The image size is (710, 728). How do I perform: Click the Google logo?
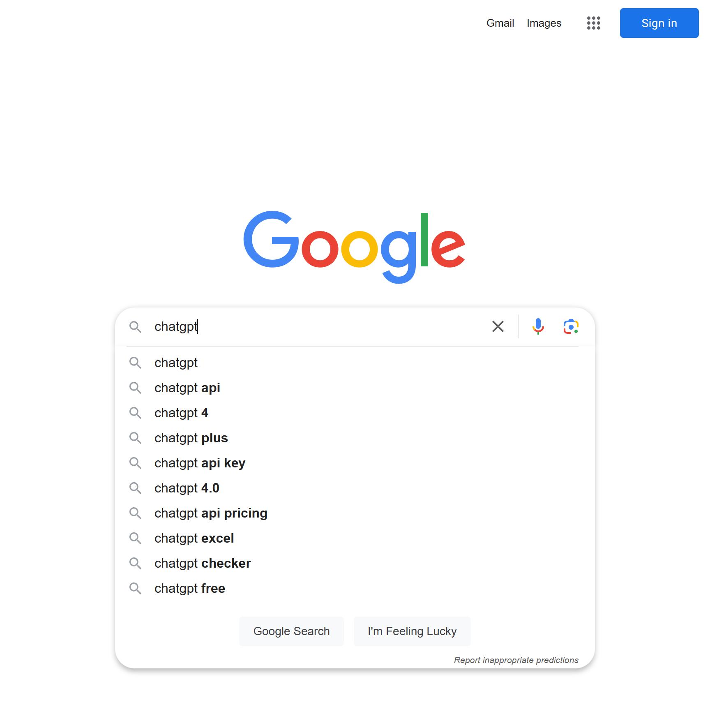point(354,246)
